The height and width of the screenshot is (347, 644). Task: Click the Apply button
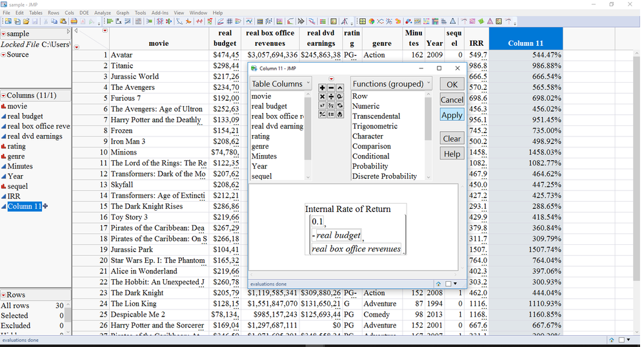pyautogui.click(x=452, y=115)
